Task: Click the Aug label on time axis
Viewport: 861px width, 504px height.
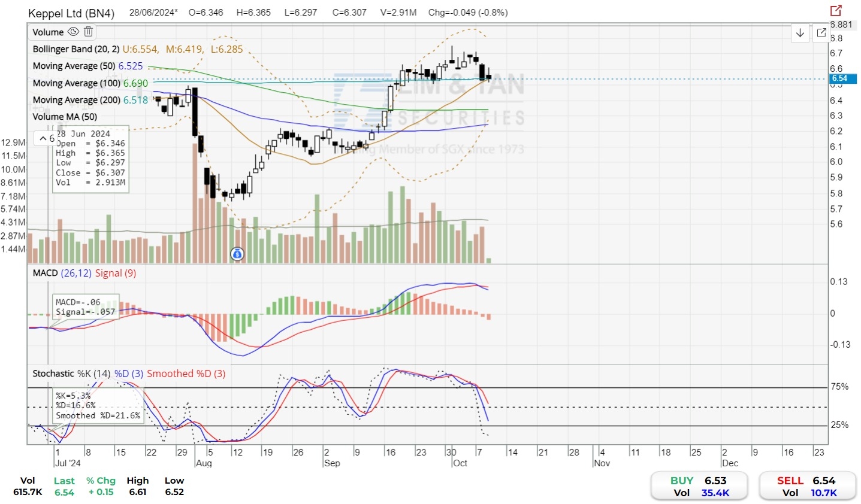Action: (204, 463)
